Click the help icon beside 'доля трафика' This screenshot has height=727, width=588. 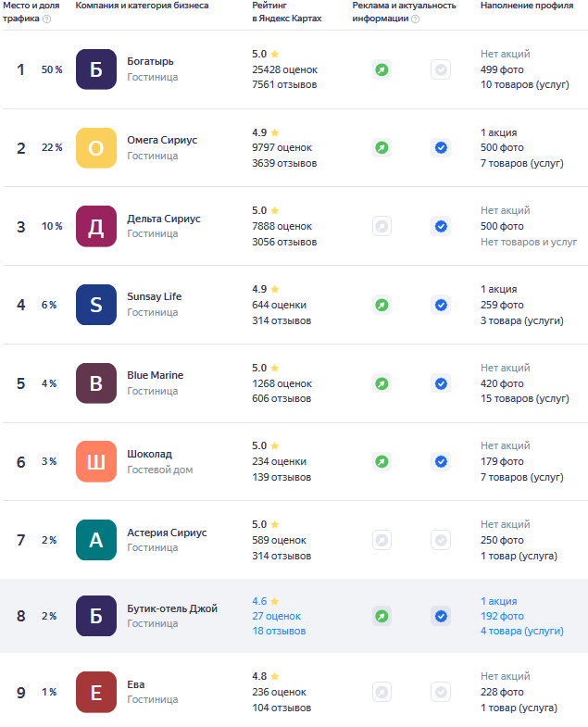click(x=47, y=19)
